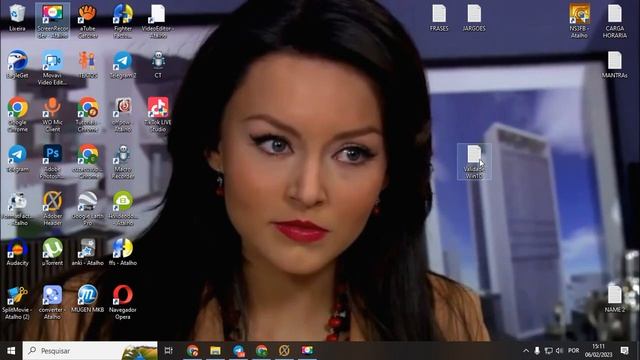Launch MUGEN MKB desktop shortcut
640x360 pixels.
point(88,299)
